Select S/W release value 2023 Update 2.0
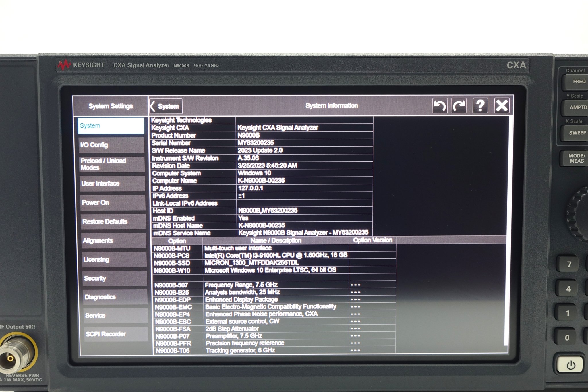588x392 pixels. [260, 150]
